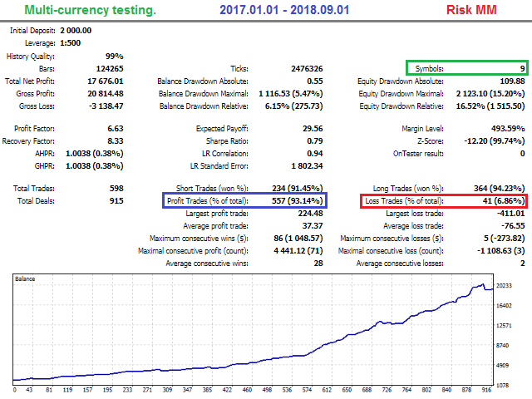Click Bars value 124265

(110, 68)
